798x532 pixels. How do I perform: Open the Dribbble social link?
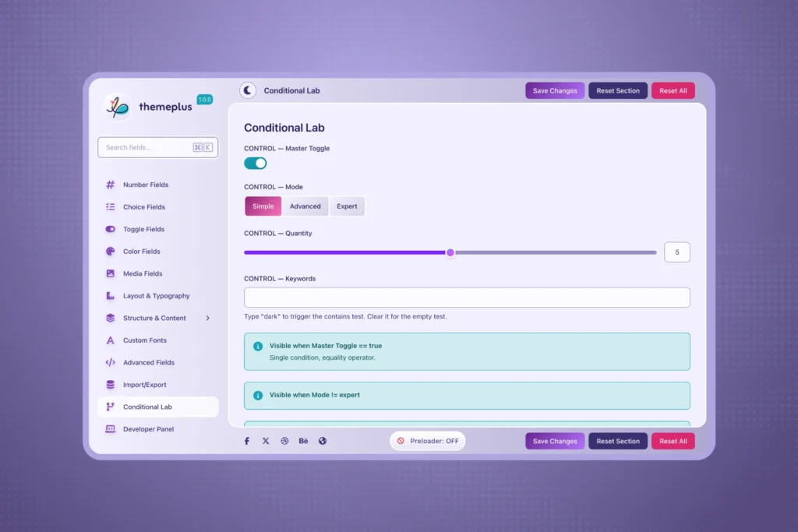coord(284,441)
